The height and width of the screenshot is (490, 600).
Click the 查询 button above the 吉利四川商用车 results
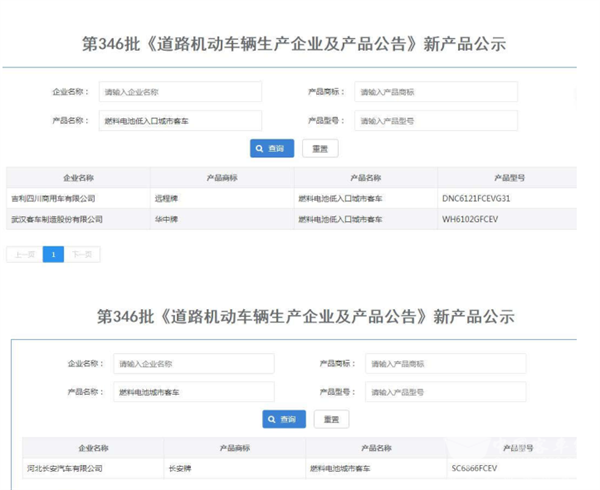click(x=271, y=149)
